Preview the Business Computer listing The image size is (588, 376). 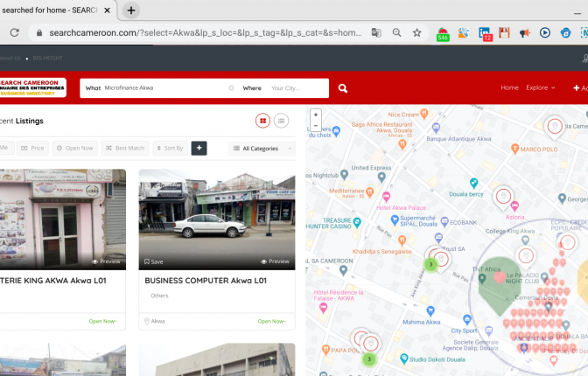(x=275, y=261)
